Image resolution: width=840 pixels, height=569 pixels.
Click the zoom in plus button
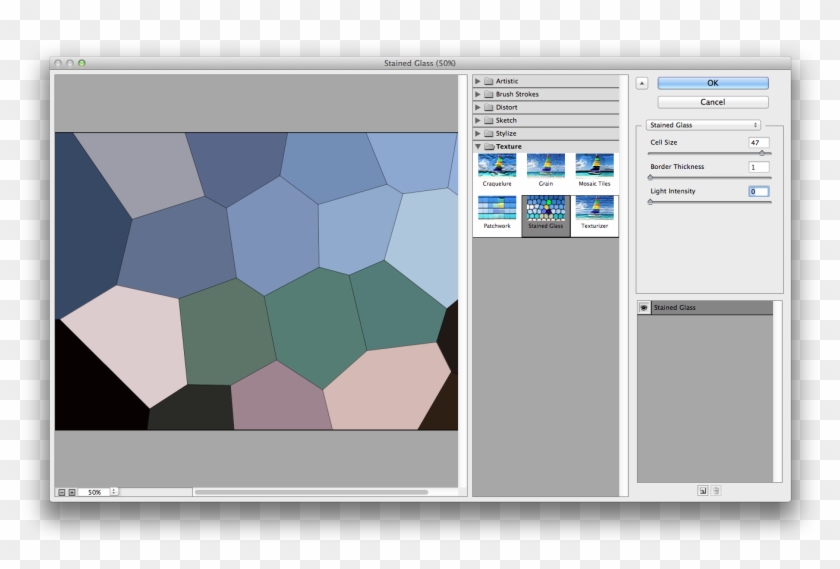click(x=72, y=492)
